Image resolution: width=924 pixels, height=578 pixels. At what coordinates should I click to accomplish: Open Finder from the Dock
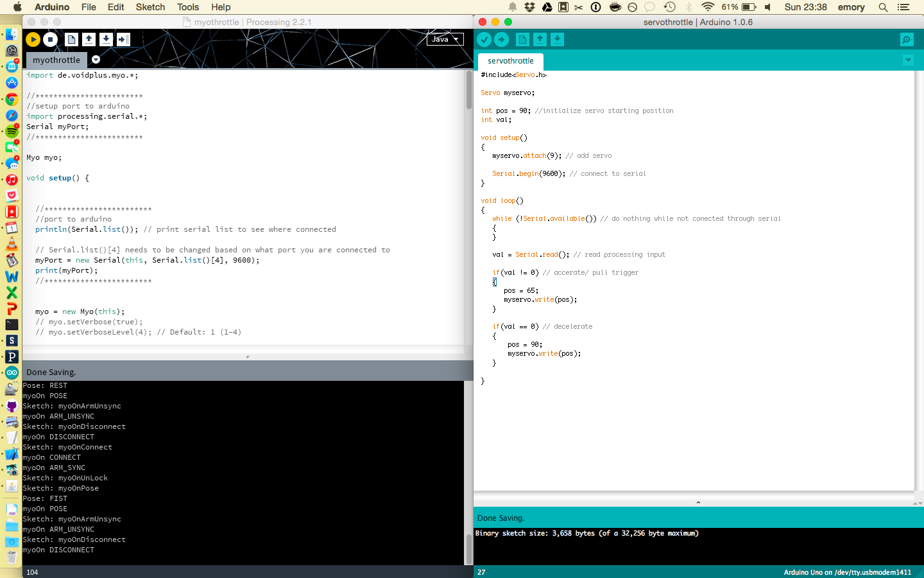12,34
